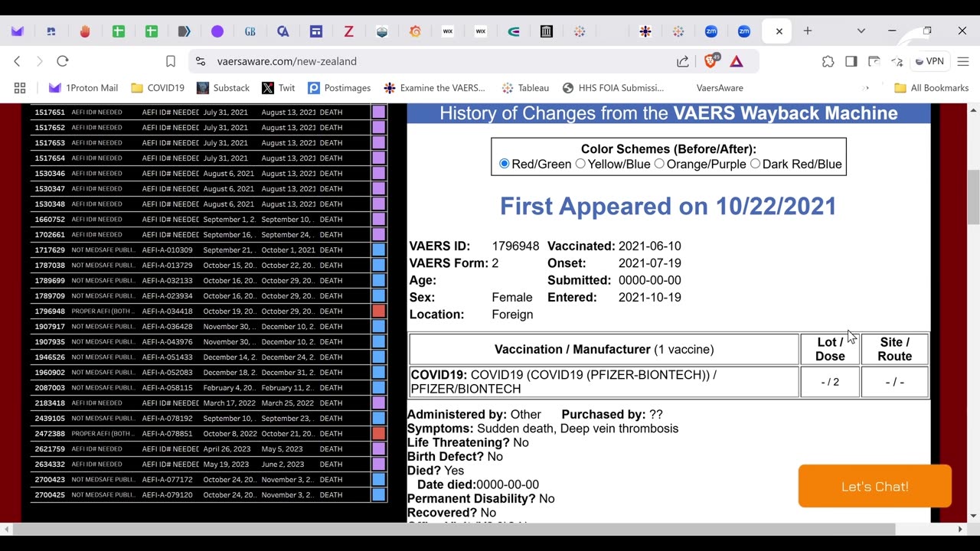Select table row with VAERS ID 1517651

(208, 112)
